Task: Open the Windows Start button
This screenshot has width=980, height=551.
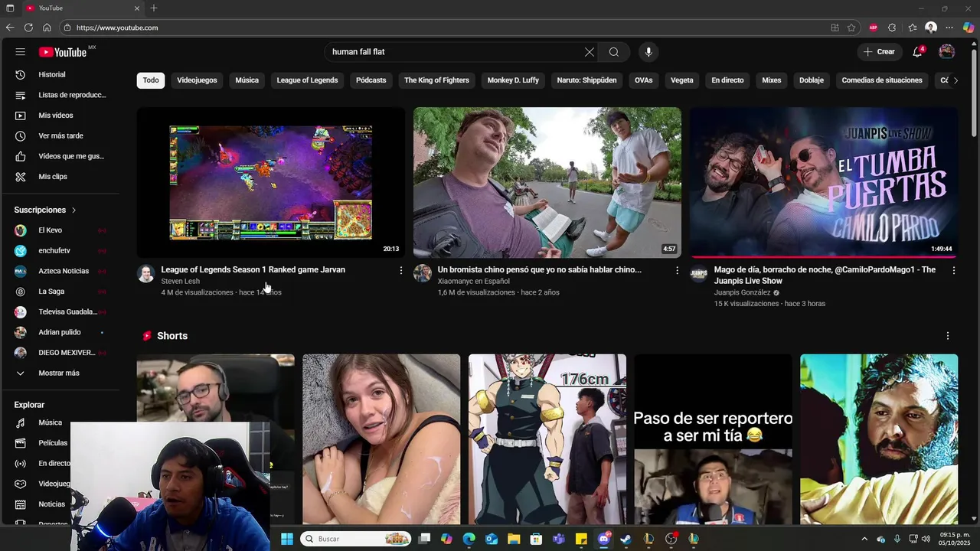Action: point(287,539)
